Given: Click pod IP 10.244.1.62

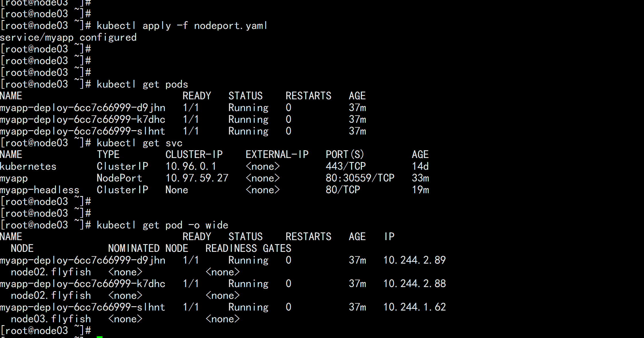Looking at the screenshot, I should (414, 307).
